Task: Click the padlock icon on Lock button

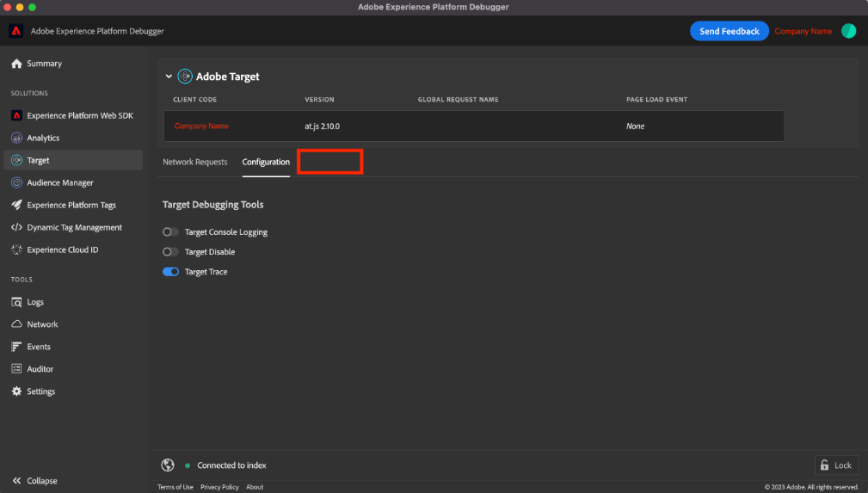Action: [x=825, y=465]
